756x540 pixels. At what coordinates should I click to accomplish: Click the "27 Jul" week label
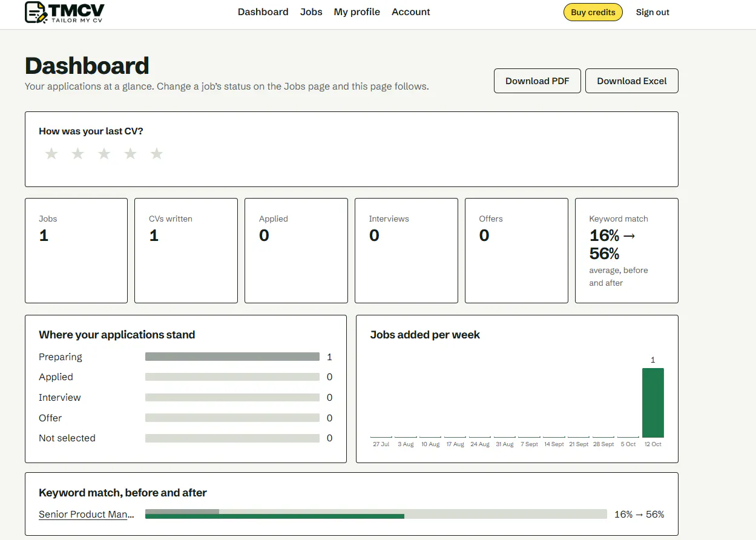coord(381,444)
